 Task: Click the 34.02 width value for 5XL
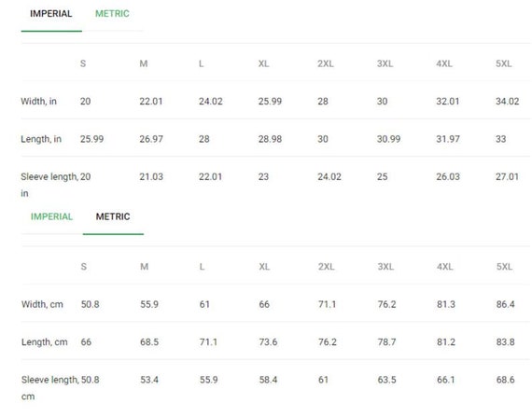point(507,102)
